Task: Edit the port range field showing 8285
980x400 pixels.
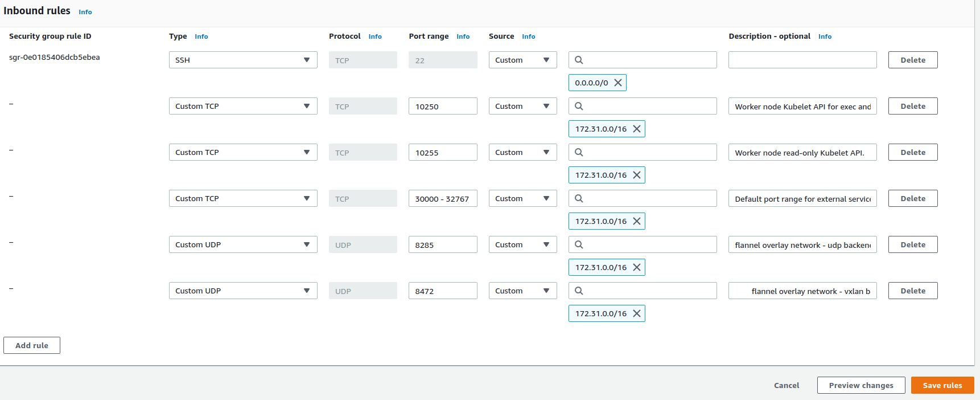Action: pos(443,244)
